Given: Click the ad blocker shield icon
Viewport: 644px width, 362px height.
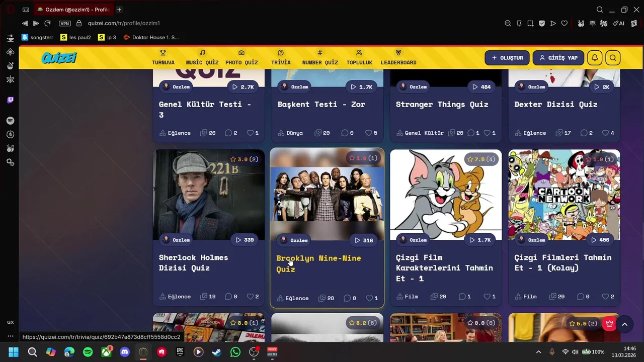Looking at the screenshot, I should pyautogui.click(x=542, y=23).
